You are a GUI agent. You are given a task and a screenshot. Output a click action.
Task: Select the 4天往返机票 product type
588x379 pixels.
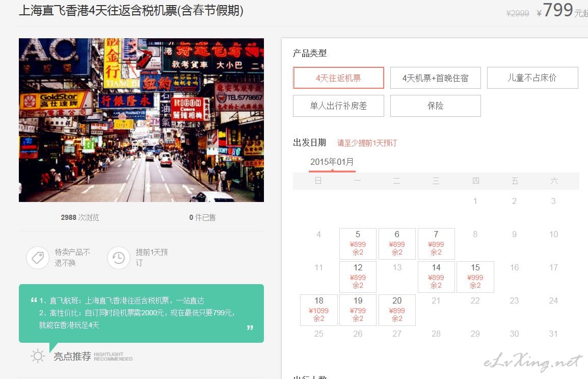[338, 78]
